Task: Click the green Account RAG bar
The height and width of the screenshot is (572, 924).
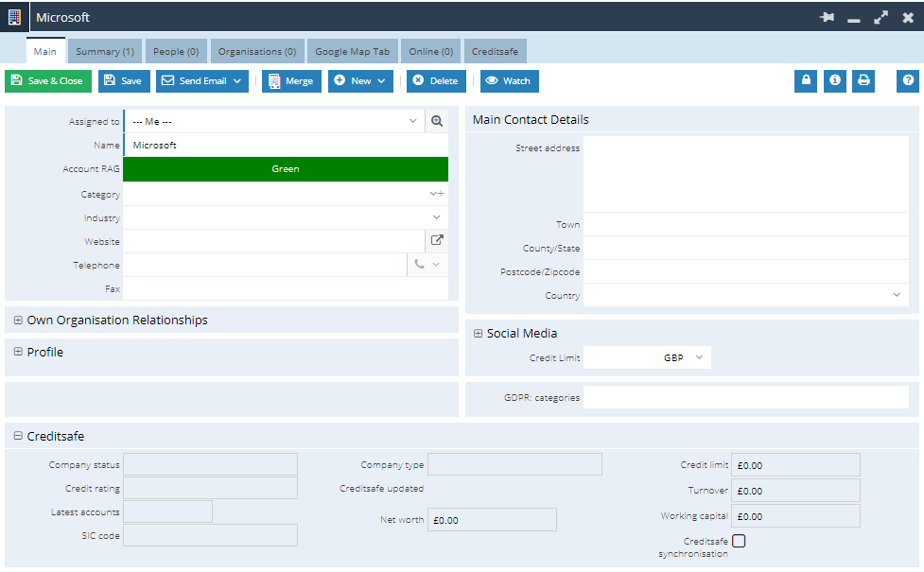Action: tap(286, 169)
